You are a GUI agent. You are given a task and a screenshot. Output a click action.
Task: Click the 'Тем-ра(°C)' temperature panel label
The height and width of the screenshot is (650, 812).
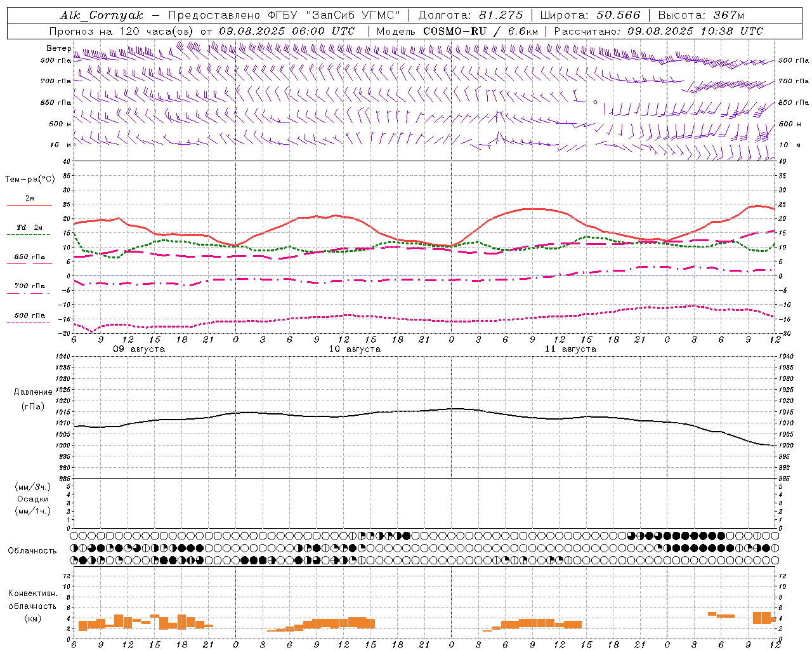(x=30, y=180)
